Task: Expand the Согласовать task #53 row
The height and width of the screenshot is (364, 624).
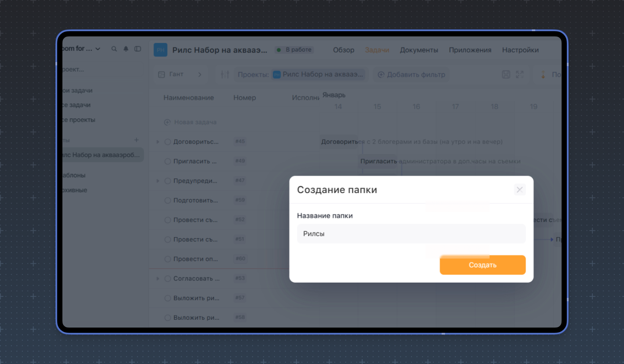Action: coord(158,279)
